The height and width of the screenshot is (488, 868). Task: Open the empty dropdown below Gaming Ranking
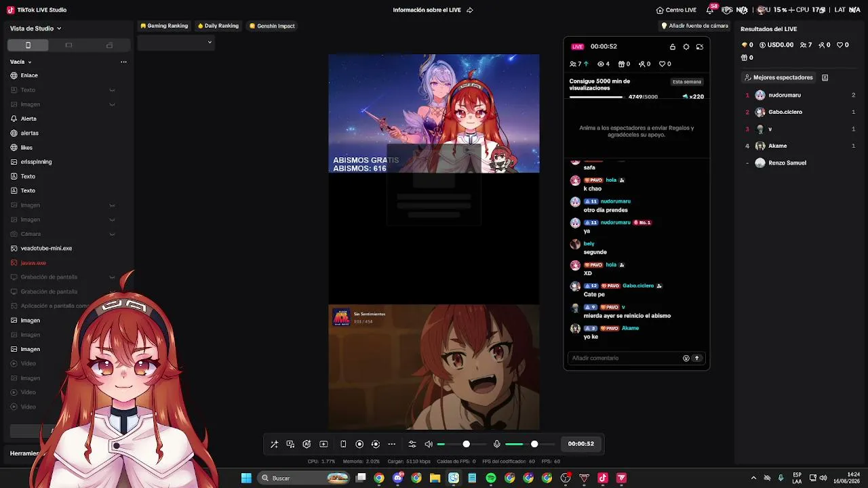tap(176, 42)
